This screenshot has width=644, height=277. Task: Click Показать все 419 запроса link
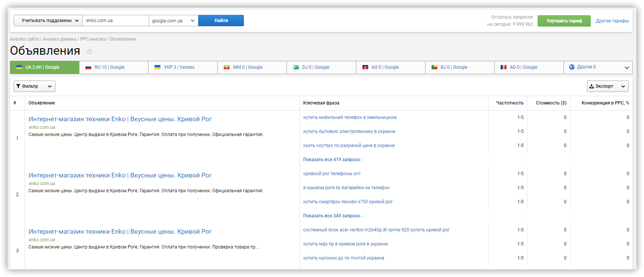coord(332,160)
